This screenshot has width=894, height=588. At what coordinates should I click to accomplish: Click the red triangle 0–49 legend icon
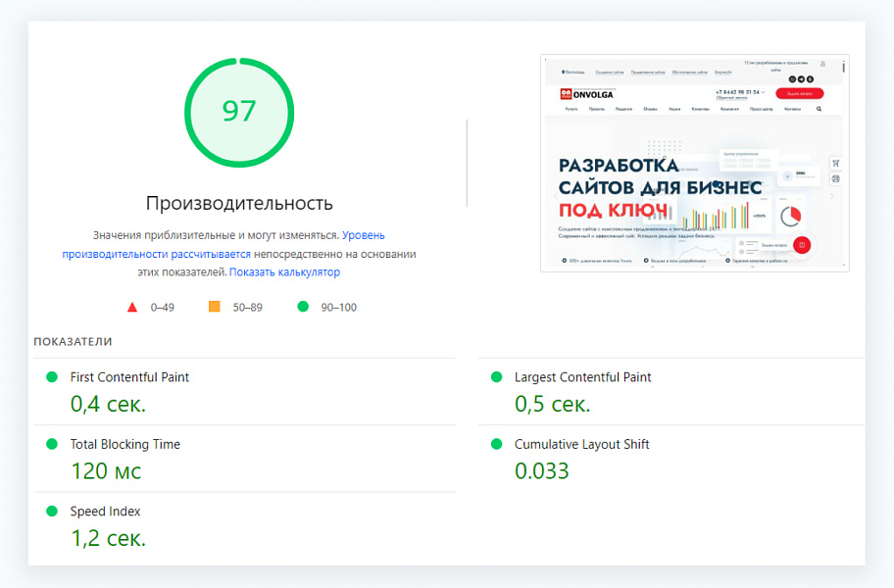pyautogui.click(x=132, y=307)
